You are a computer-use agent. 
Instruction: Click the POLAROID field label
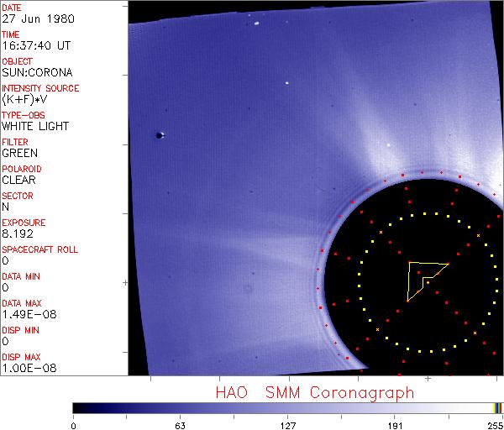22,169
